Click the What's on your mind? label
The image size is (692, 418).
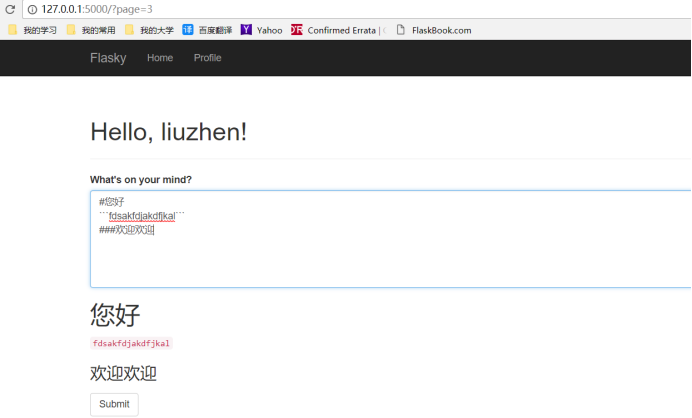coord(141,180)
